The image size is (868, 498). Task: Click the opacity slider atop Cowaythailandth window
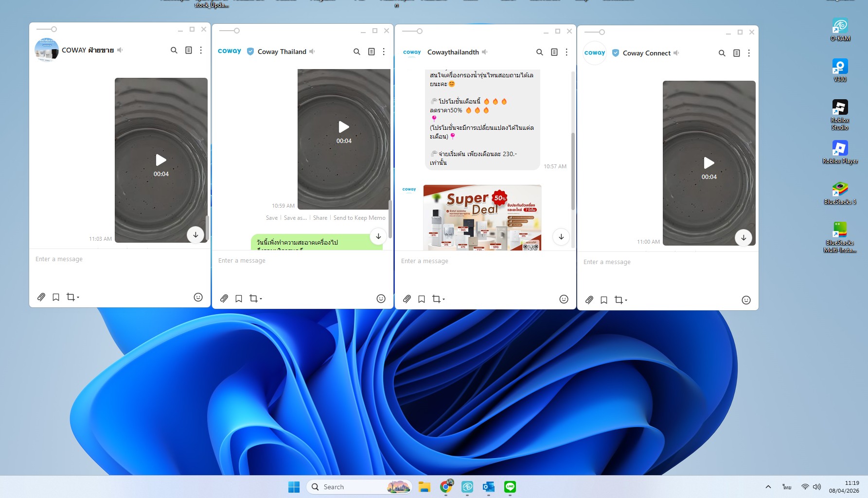coord(413,31)
